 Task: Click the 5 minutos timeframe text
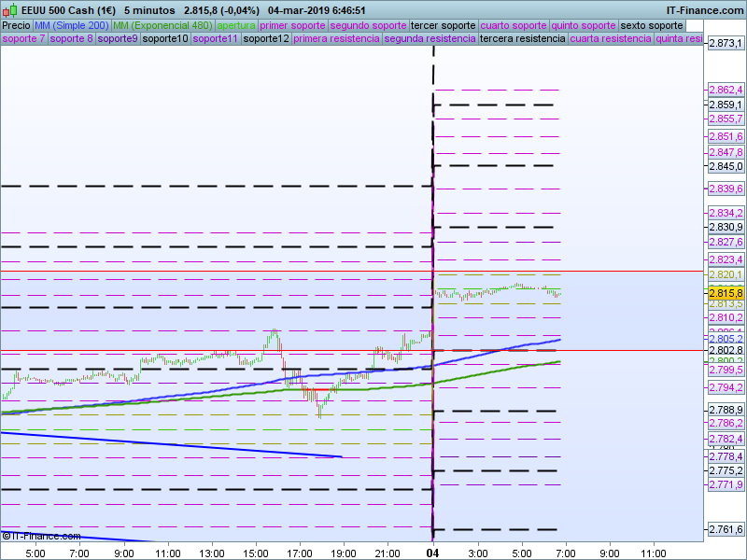point(150,10)
